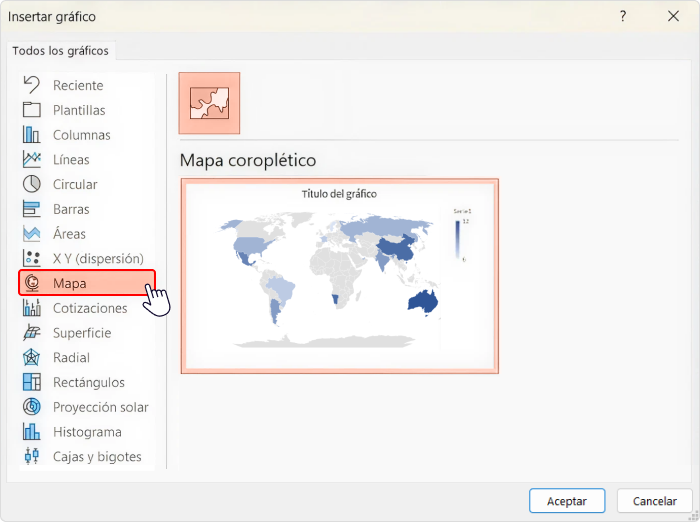The image size is (700, 522).
Task: Click the Cotizaciones label
Action: (90, 308)
